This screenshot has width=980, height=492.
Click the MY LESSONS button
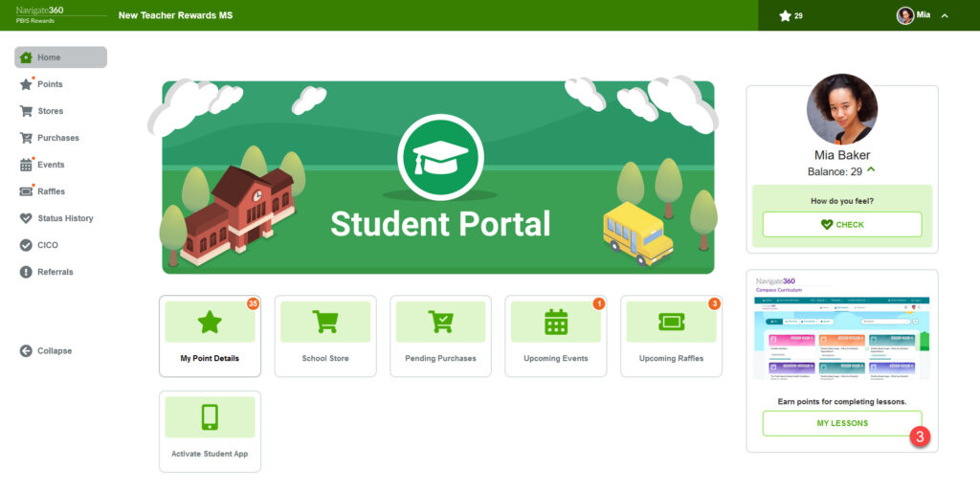[842, 423]
